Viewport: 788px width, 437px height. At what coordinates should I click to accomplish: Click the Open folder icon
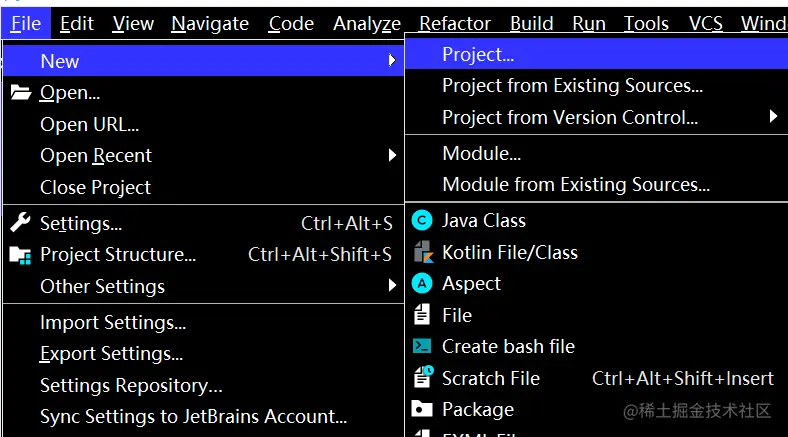(20, 93)
